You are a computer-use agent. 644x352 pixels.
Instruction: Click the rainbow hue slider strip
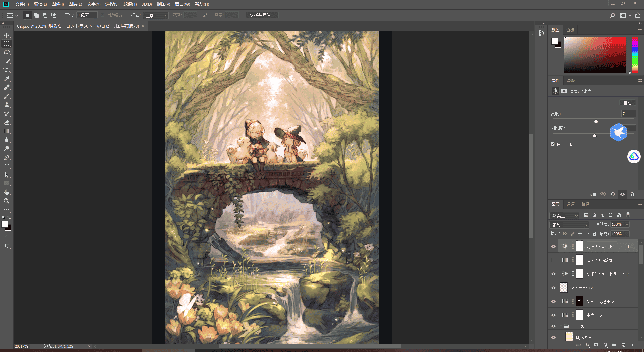(x=635, y=55)
